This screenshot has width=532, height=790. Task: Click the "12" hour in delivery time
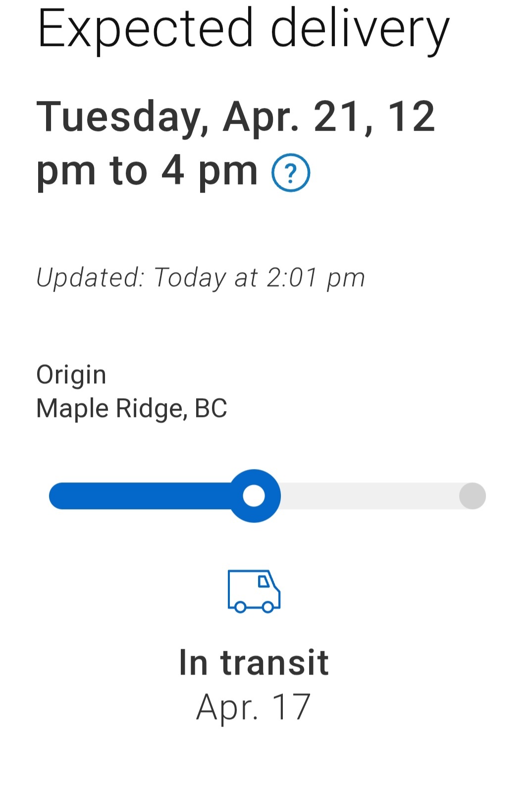point(411,117)
